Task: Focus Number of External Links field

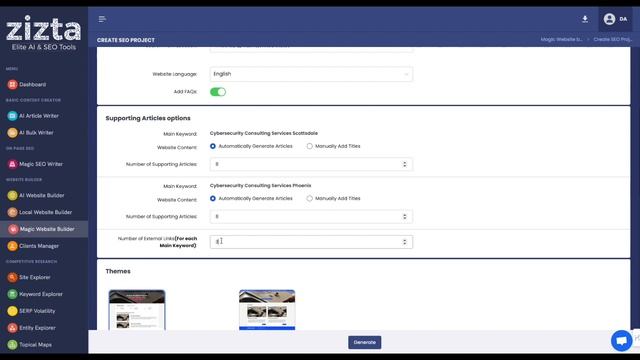Action: [x=311, y=242]
